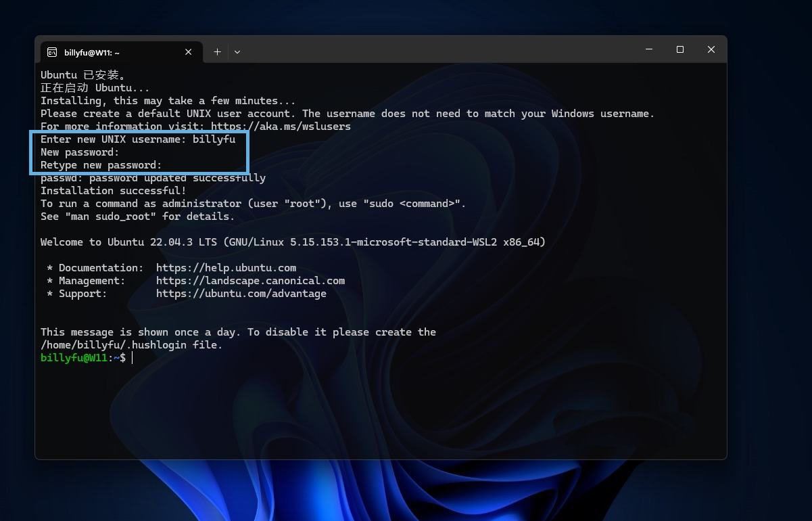Open the help.ubuntu.com documentation link

[x=226, y=268]
